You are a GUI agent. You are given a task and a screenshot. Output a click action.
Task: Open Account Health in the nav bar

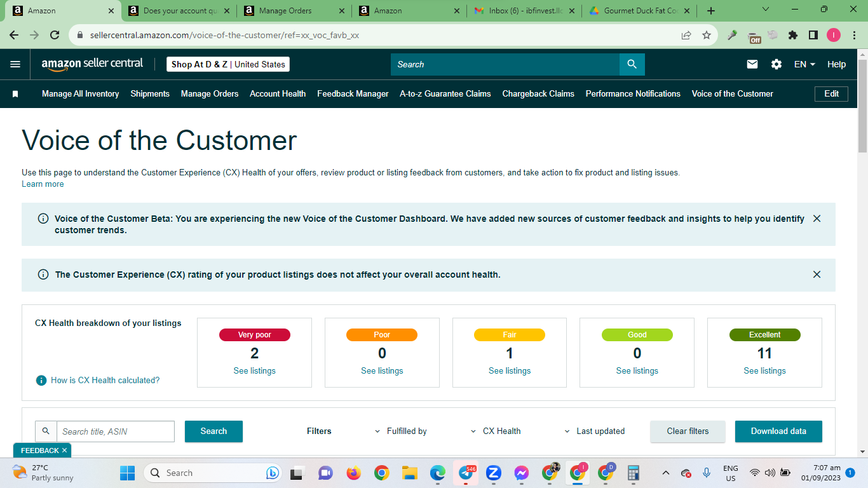point(278,94)
